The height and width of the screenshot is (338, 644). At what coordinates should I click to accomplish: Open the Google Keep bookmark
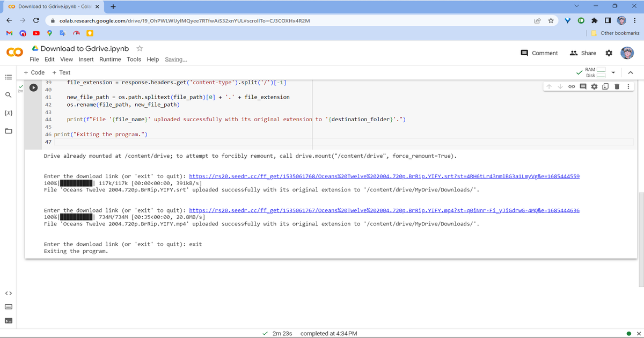(89, 33)
